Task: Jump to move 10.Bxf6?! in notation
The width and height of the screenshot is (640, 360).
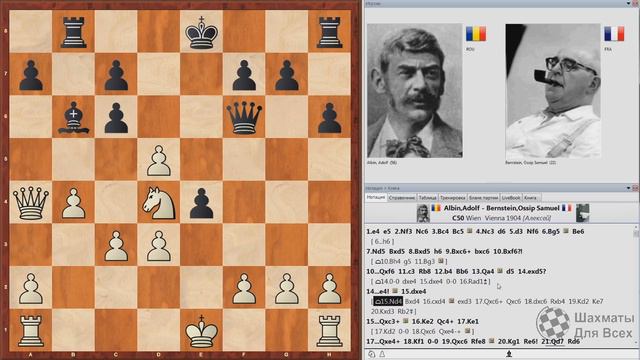Action: click(x=507, y=251)
